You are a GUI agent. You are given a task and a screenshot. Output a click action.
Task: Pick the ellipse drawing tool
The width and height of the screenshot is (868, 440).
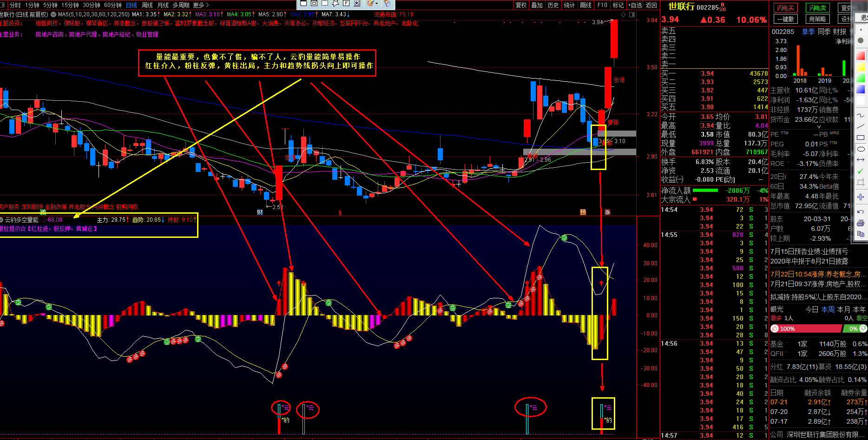click(861, 149)
